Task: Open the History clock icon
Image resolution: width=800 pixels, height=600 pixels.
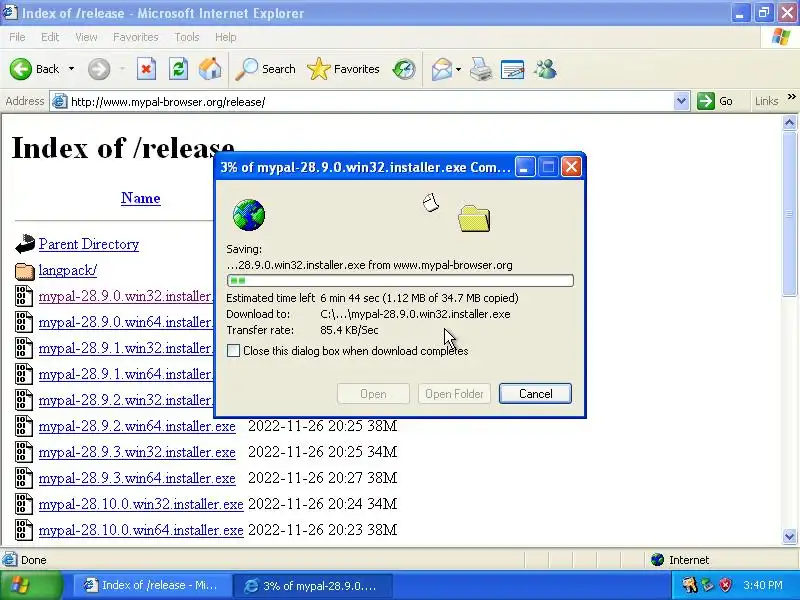Action: pos(404,69)
